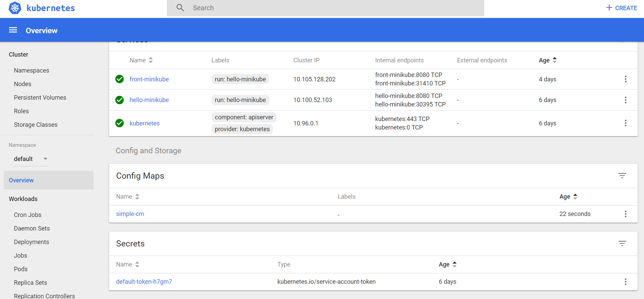
Task: Click endpoint front-minikube:31410 TCP
Action: tap(410, 83)
